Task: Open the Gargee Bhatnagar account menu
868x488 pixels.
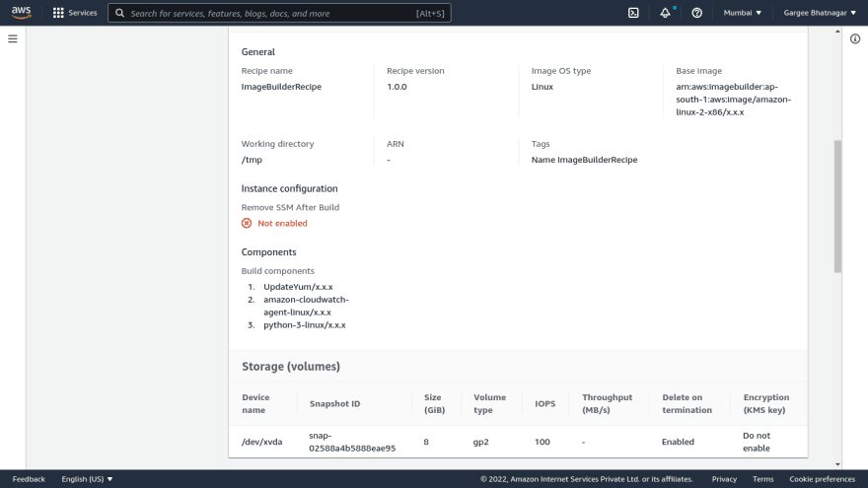Action: click(820, 13)
